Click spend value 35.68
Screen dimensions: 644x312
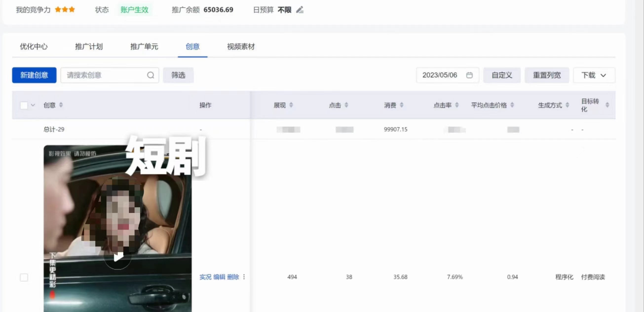tap(400, 277)
